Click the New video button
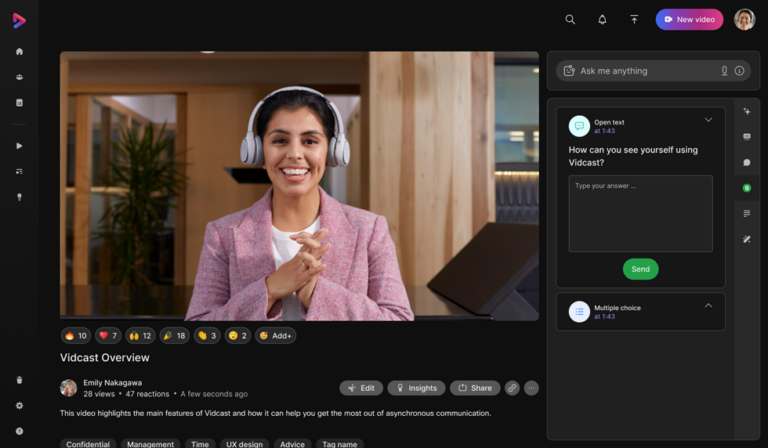This screenshot has height=448, width=768. pyautogui.click(x=689, y=19)
